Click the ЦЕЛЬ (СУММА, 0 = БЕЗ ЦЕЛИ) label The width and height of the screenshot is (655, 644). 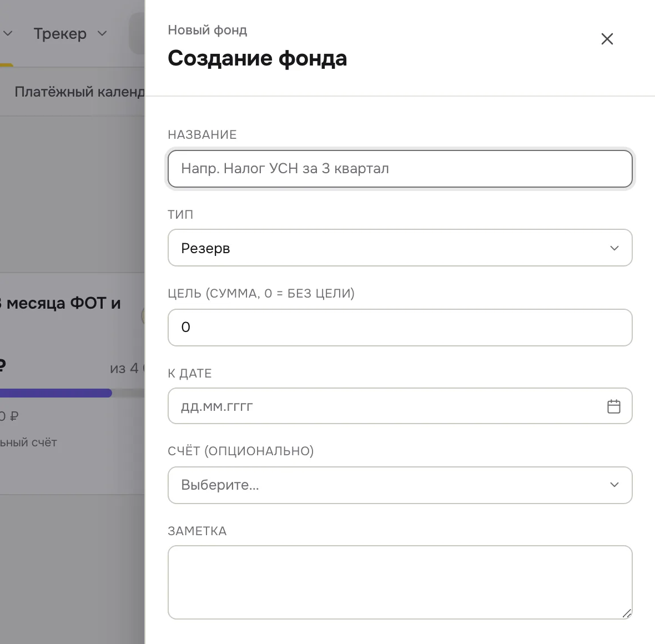point(261,293)
